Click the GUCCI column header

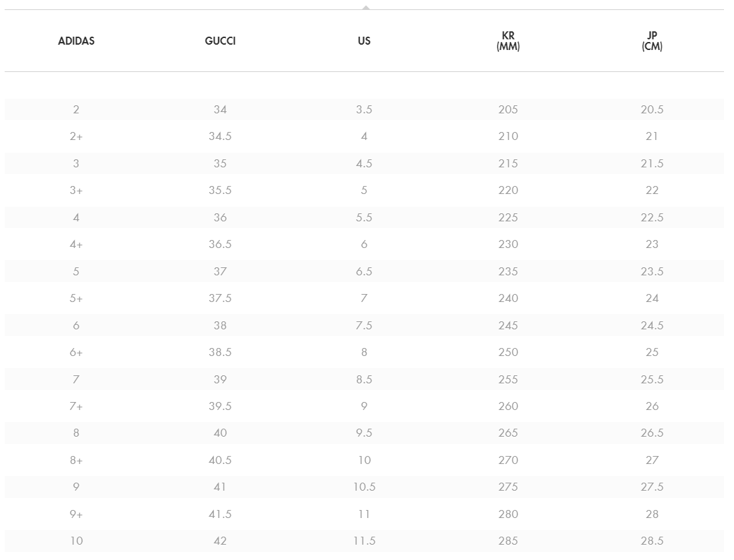point(220,41)
